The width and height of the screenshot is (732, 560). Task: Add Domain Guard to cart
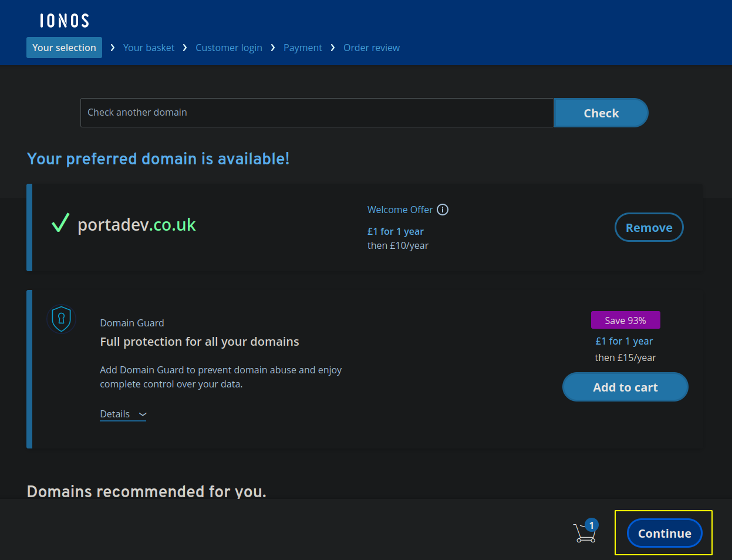click(625, 387)
